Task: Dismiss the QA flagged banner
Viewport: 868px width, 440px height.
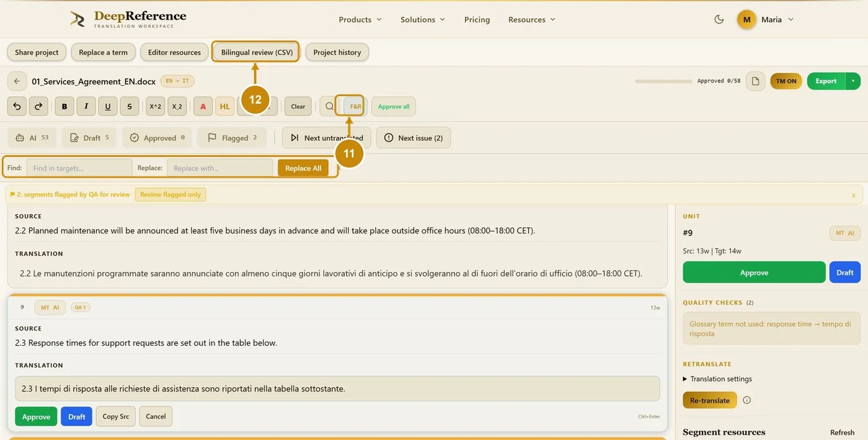Action: [853, 195]
